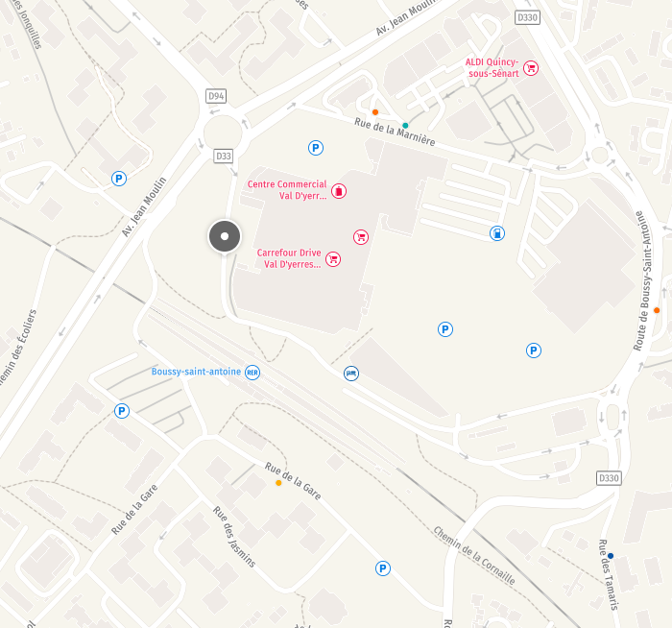
Task: Select the dark blue dot on Rue des Tamaris
Action: point(611,556)
